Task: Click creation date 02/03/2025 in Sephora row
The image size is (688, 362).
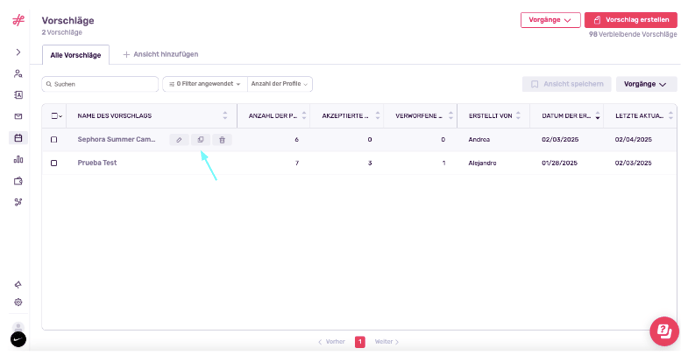Action: coord(560,140)
